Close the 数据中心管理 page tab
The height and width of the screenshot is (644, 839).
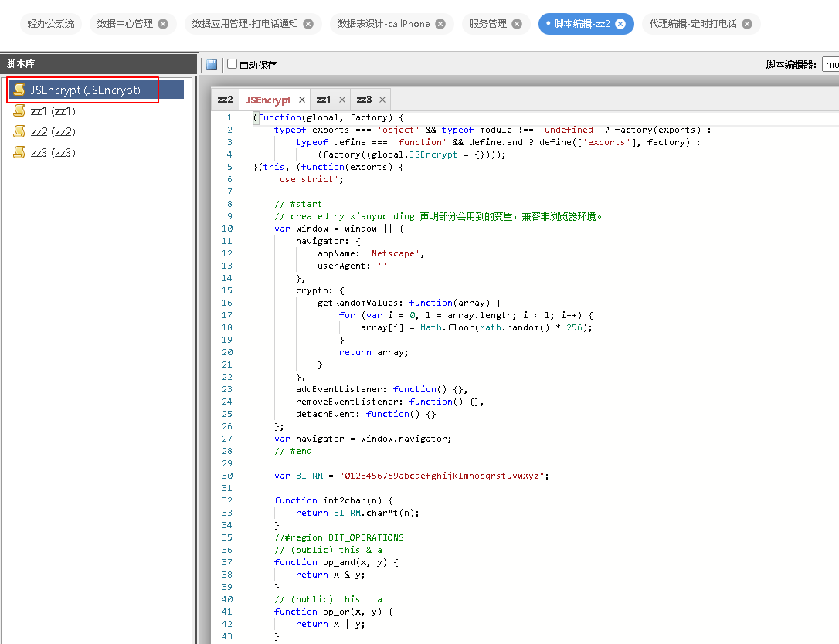click(x=163, y=24)
